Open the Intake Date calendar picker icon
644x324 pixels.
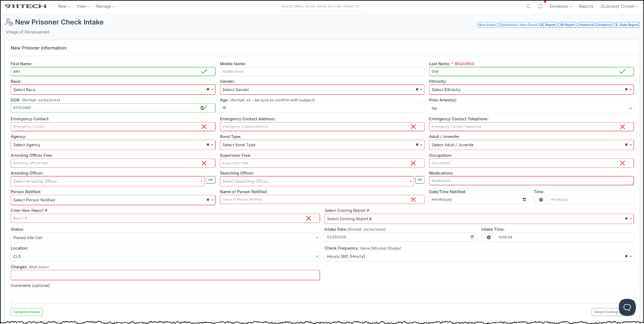472,237
